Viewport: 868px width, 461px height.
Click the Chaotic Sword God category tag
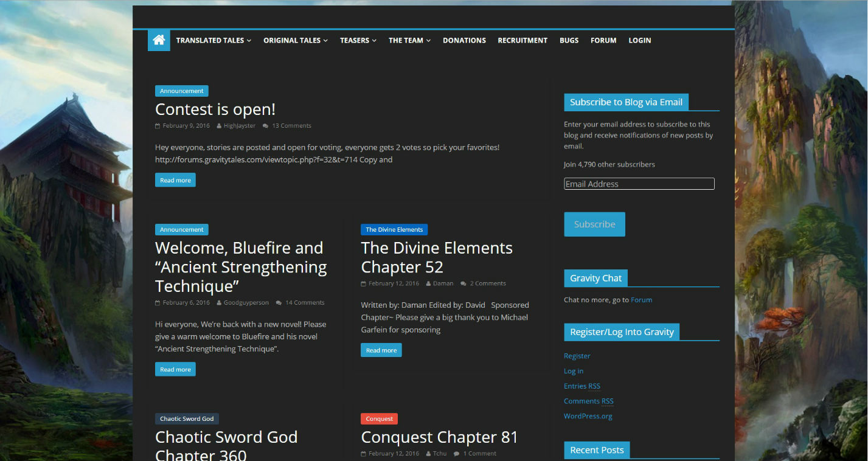click(187, 419)
